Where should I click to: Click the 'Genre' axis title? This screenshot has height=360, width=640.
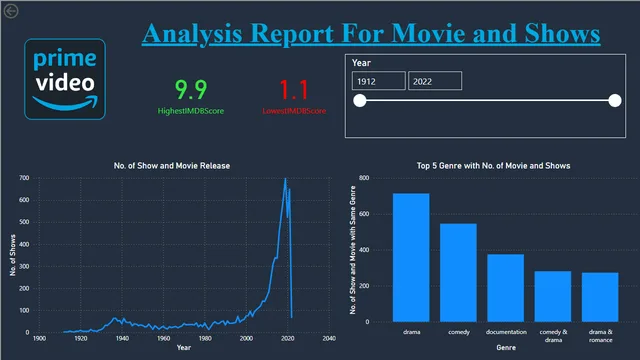click(506, 348)
